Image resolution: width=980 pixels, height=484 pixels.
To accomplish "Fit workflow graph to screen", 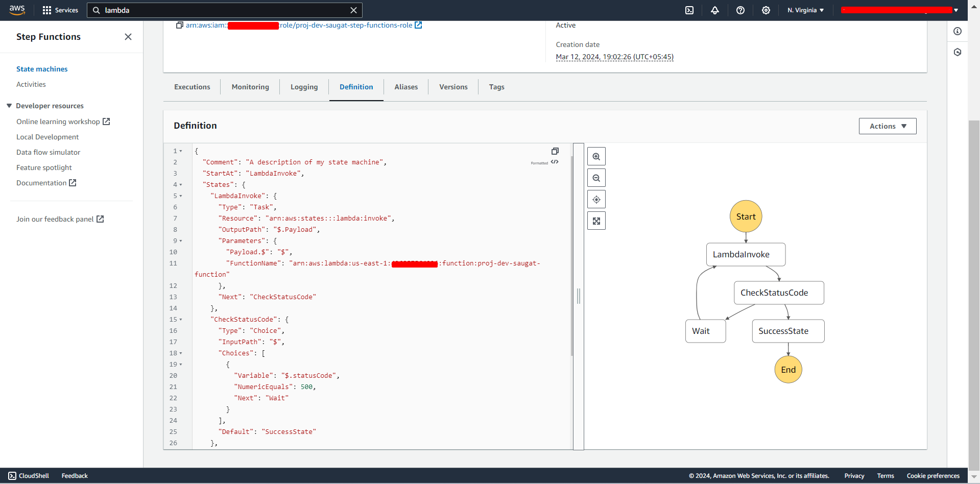I will tap(596, 221).
